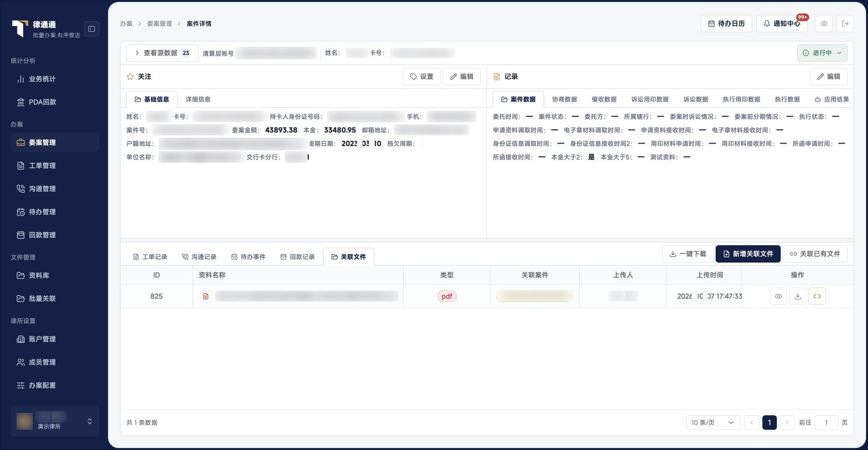Image resolution: width=868 pixels, height=450 pixels.
Task: Go to 沟通管理 in sidebar
Action: click(x=55, y=189)
